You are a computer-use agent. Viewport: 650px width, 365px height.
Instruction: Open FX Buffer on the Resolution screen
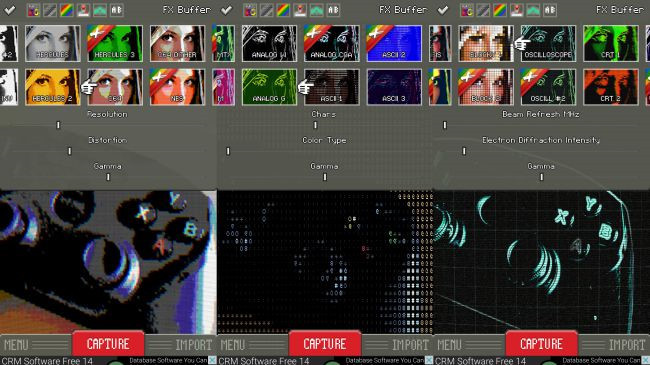click(187, 10)
